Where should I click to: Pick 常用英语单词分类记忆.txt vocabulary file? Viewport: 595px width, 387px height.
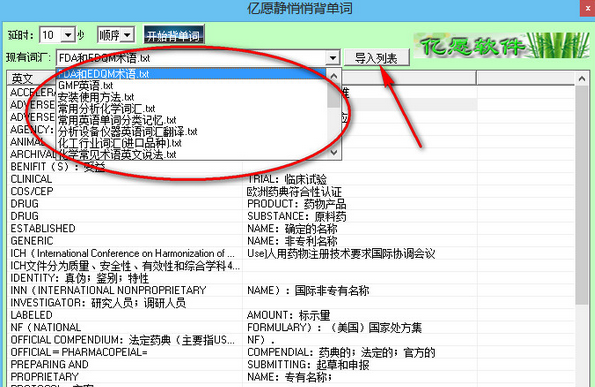pos(191,120)
